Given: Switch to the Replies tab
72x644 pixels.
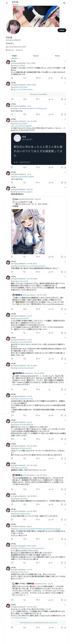Looking at the screenshot, I should tap(36, 56).
